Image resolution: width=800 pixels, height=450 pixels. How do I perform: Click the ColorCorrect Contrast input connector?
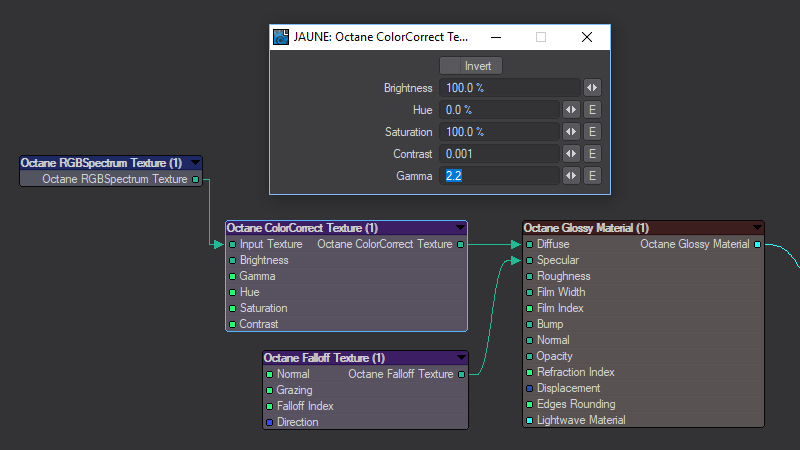[x=233, y=324]
